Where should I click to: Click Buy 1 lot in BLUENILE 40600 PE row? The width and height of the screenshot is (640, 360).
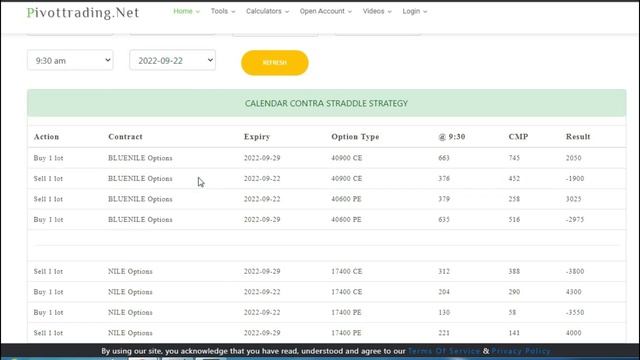[x=48, y=219]
